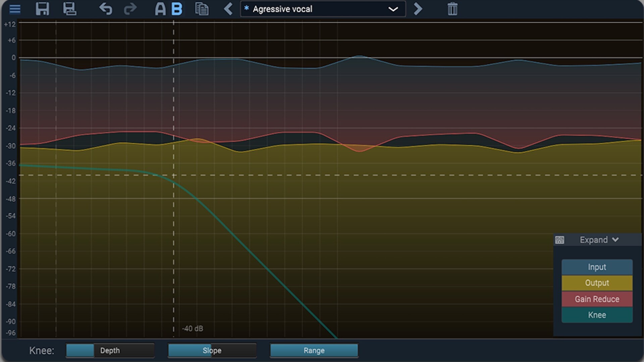Toggle the Input curve display
Screen dimensions: 644x362
[x=597, y=267]
